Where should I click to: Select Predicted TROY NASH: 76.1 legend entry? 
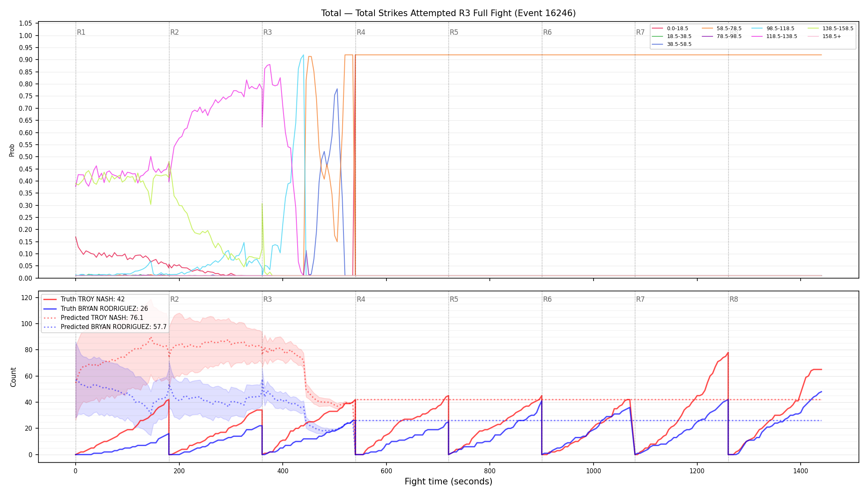click(93, 318)
